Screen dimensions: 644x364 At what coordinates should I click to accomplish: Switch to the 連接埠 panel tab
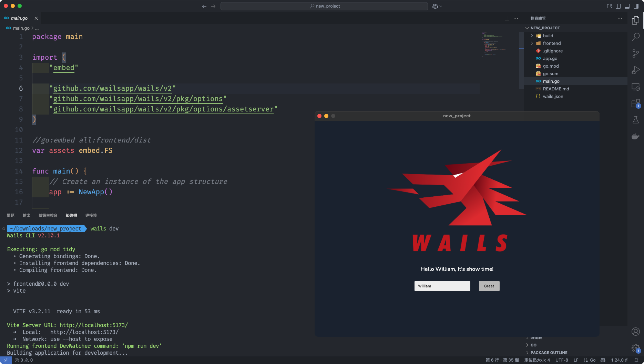pos(91,215)
